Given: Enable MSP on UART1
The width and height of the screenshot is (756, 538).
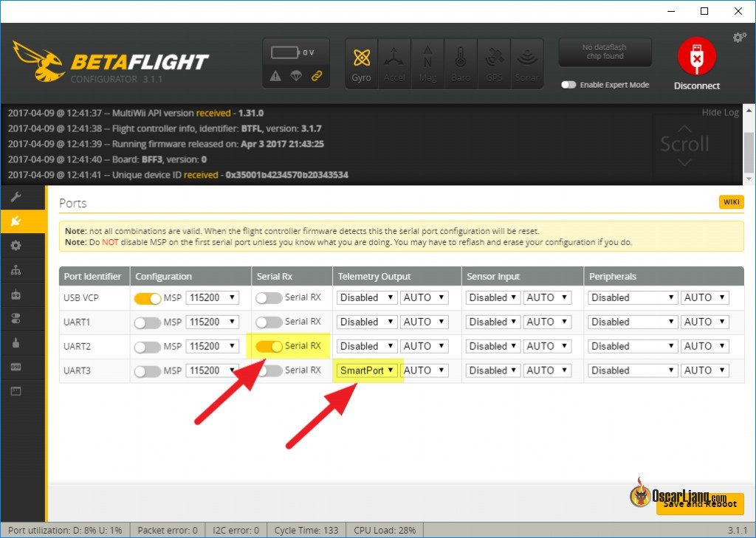Looking at the screenshot, I should pyautogui.click(x=148, y=322).
